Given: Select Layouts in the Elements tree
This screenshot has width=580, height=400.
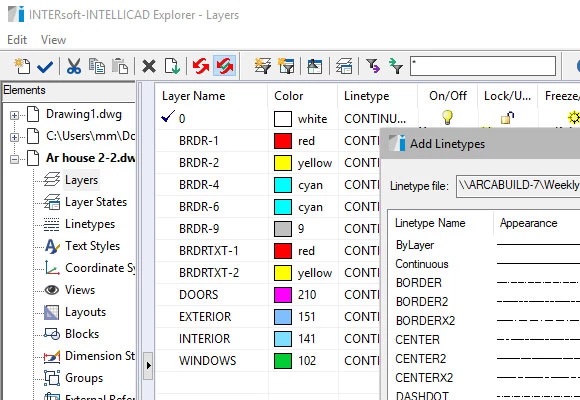Looking at the screenshot, I should pos(85,312).
